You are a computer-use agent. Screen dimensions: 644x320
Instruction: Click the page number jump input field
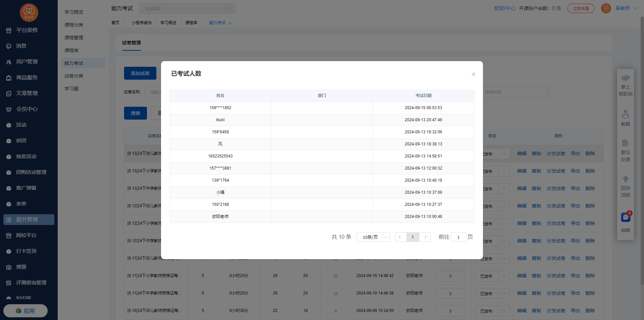point(458,237)
